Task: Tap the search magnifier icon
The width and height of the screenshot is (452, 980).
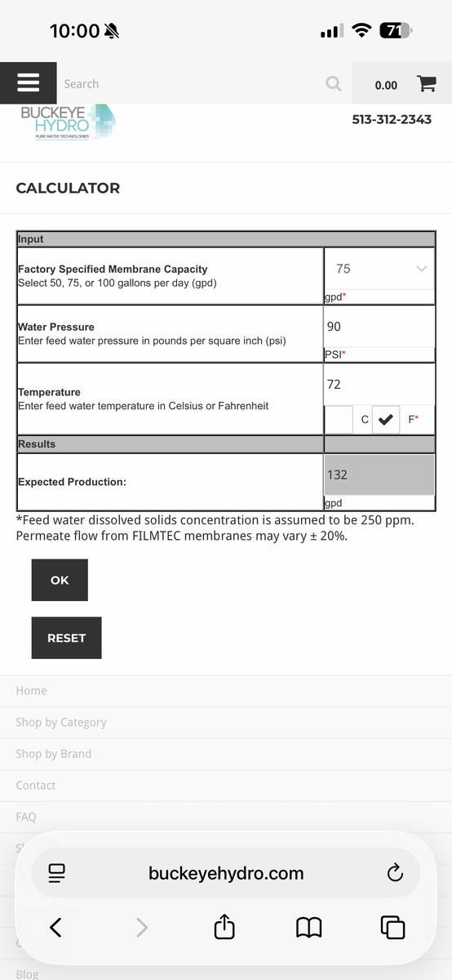Action: click(333, 83)
